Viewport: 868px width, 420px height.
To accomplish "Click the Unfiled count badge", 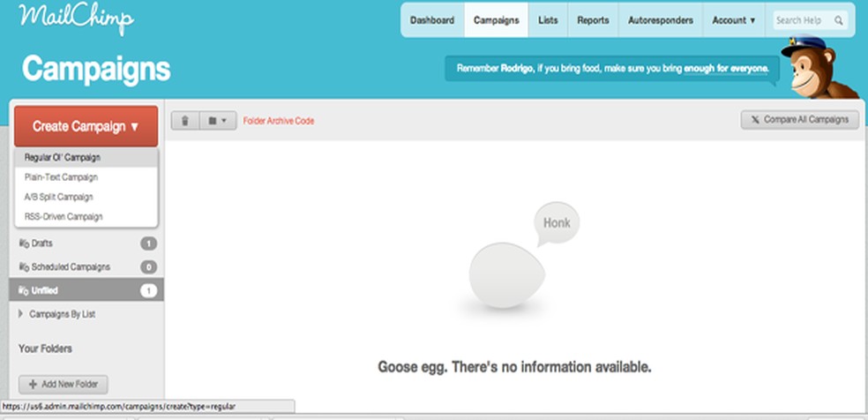I will click(148, 290).
